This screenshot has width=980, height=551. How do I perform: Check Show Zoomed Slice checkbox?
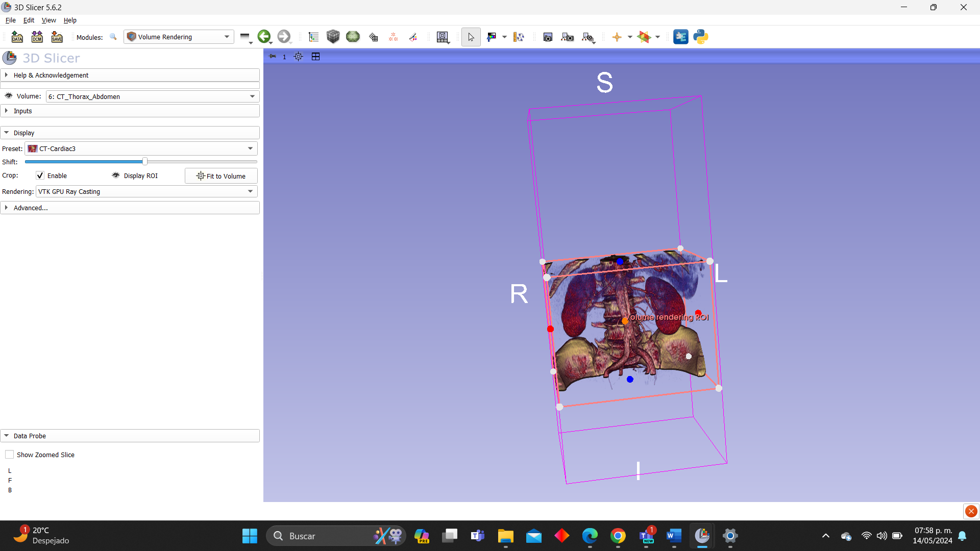[10, 455]
